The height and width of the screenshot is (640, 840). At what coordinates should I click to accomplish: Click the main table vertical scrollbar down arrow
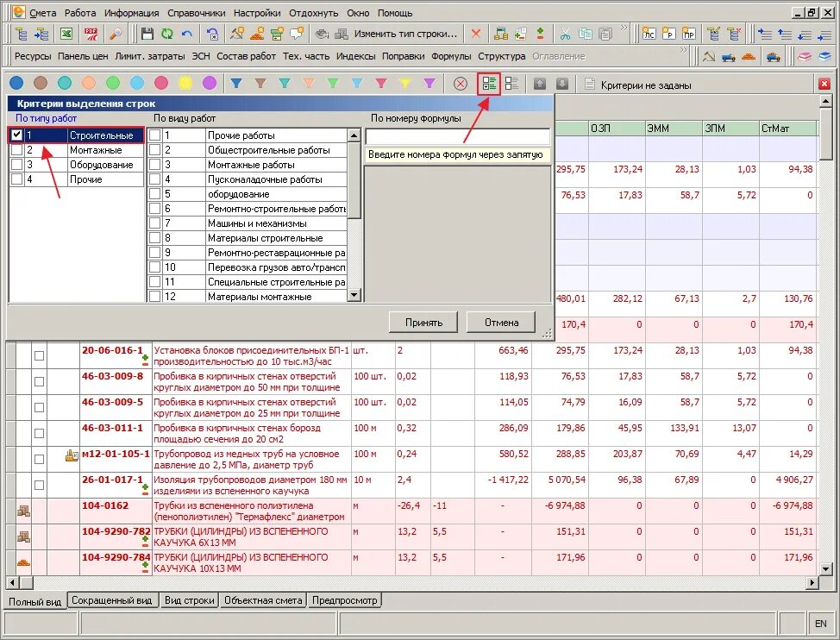click(x=825, y=568)
